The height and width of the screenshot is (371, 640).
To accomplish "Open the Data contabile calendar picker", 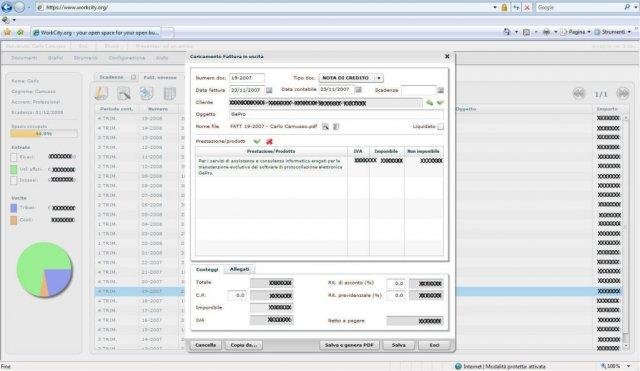I will (358, 90).
